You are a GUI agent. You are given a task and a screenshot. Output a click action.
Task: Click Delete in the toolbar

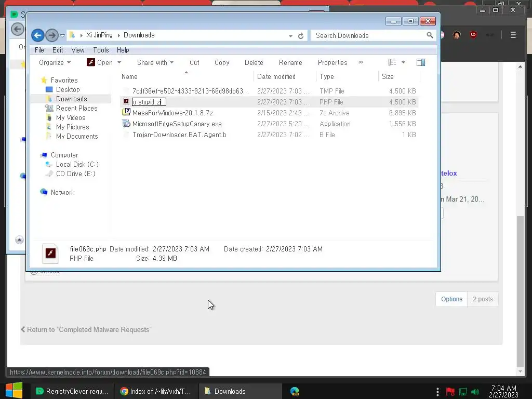pos(254,62)
